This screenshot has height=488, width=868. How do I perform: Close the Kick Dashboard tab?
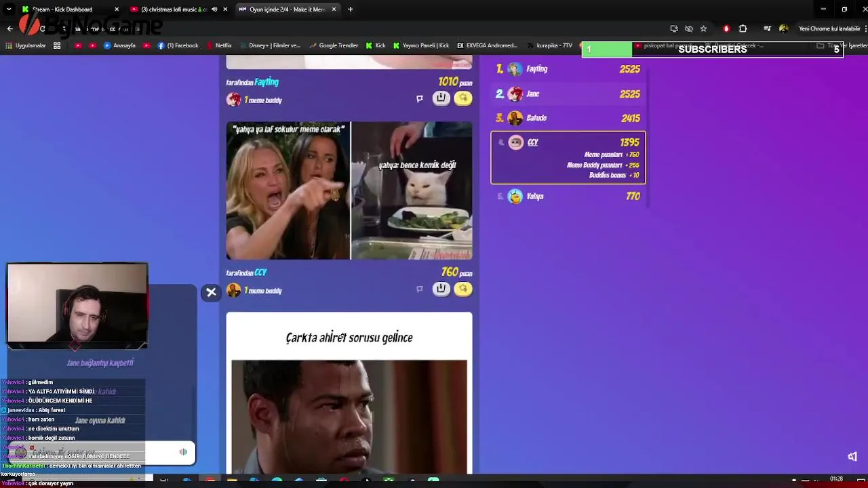(x=117, y=9)
